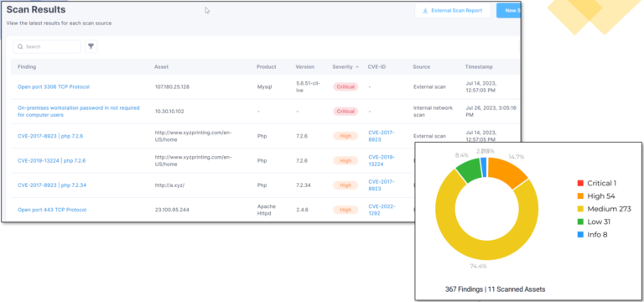Click version 2.4.6 cell
Viewport: 644px width, 302px height.
click(302, 210)
